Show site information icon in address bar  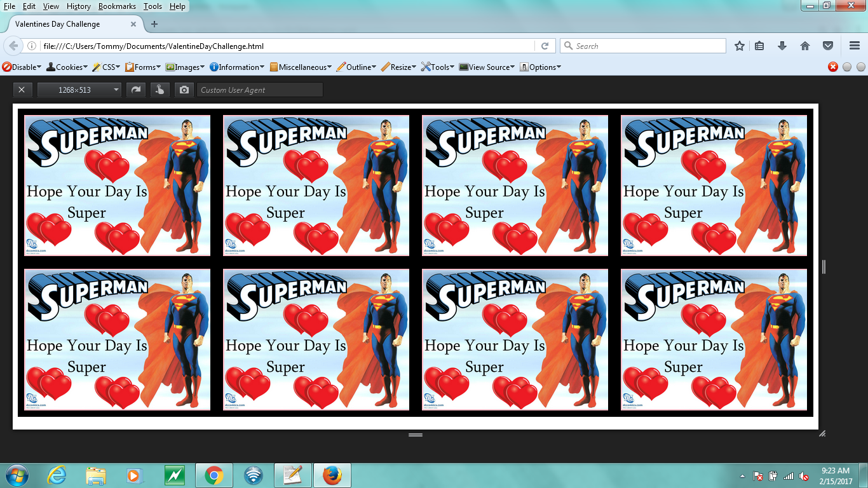pyautogui.click(x=32, y=46)
